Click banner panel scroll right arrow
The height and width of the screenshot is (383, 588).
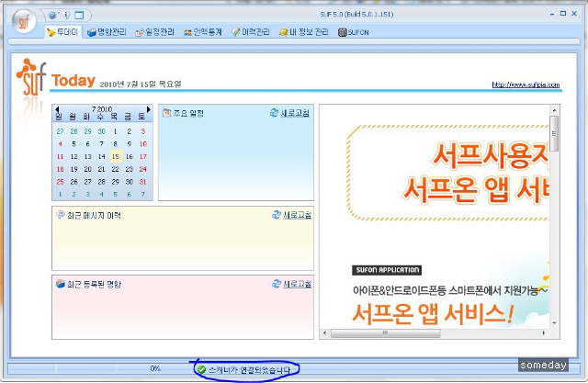click(x=544, y=332)
